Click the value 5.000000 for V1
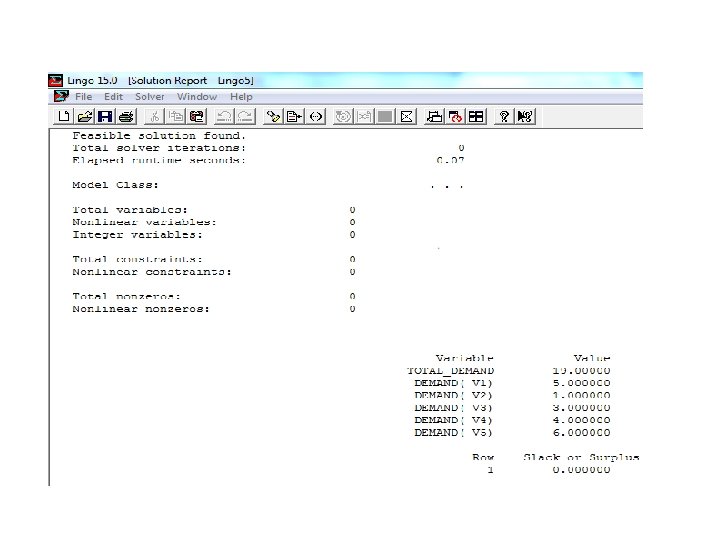This screenshot has height=540, width=720. (581, 383)
